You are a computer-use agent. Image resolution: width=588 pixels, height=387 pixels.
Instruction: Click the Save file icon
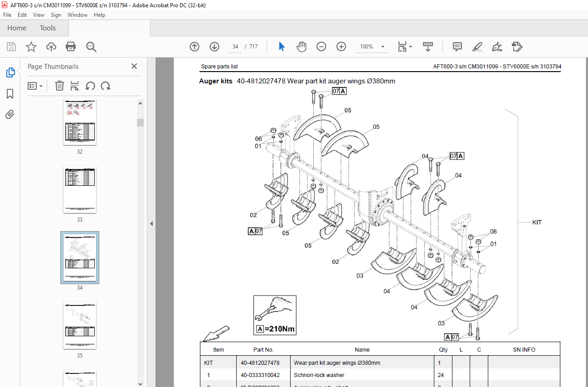point(11,47)
